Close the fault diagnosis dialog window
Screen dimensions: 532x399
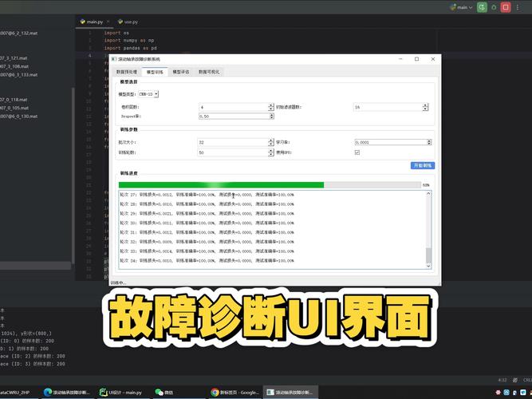(x=433, y=59)
